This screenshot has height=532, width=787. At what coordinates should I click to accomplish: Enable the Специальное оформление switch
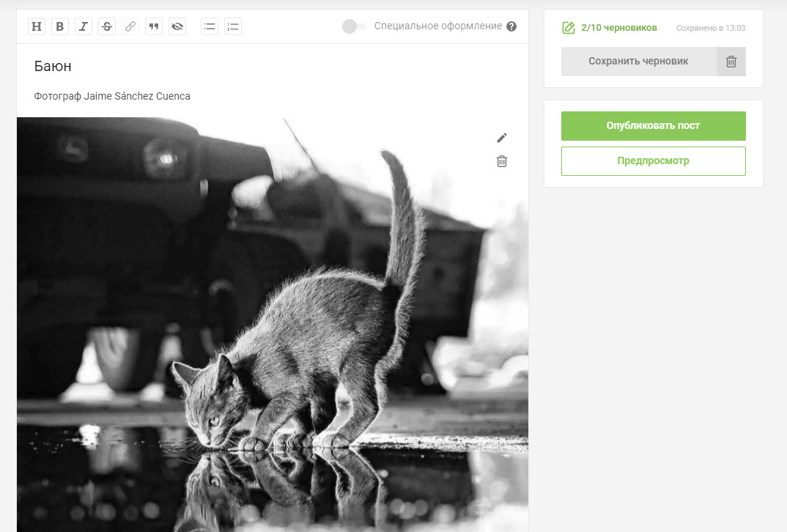(353, 26)
